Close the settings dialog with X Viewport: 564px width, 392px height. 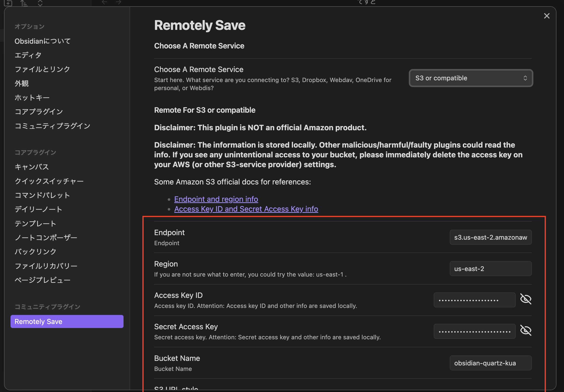547,16
